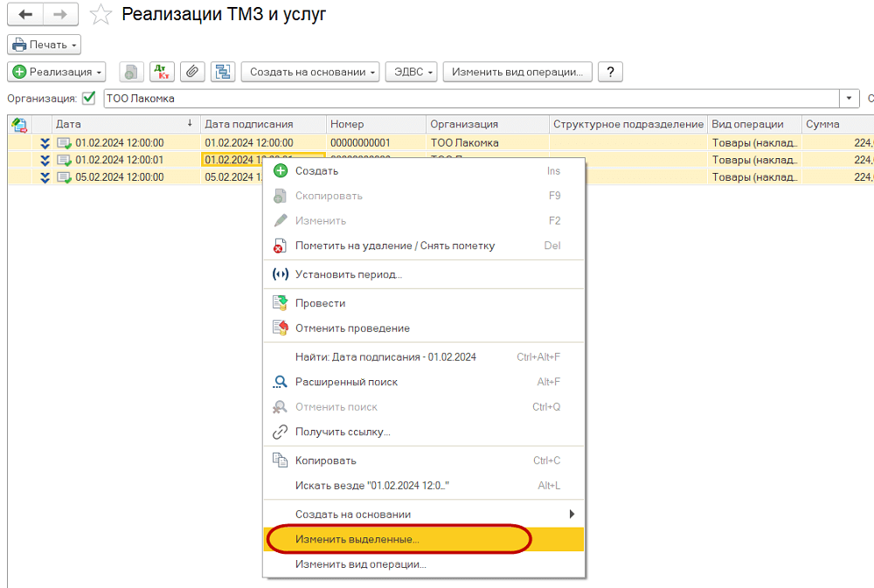
Task: Click the organization field ТОО Лакомка
Action: tap(471, 99)
